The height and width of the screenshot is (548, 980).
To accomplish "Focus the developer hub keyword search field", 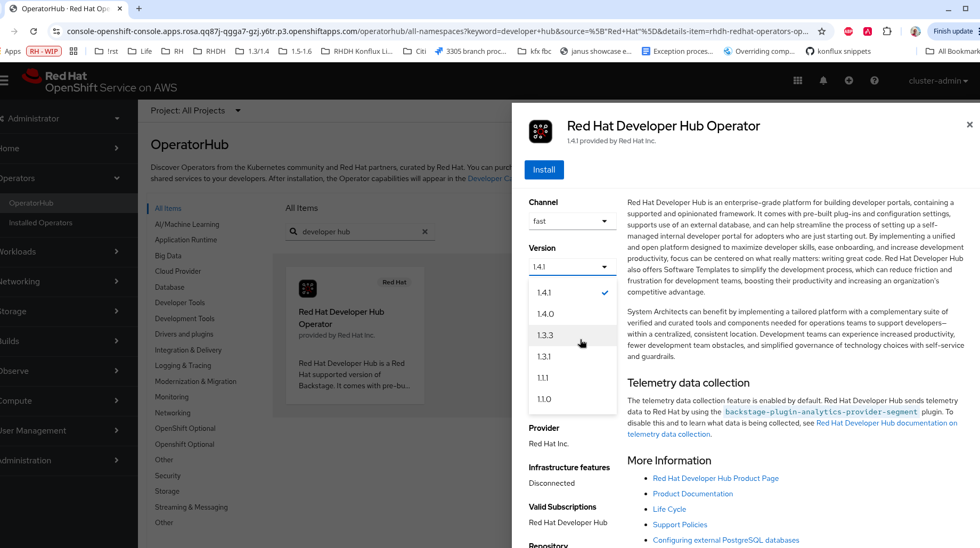I will (x=361, y=232).
